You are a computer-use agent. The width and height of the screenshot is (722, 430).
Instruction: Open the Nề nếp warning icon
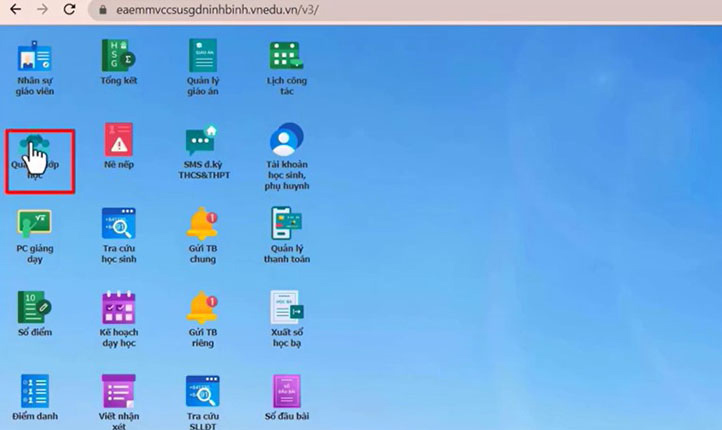coord(118,139)
